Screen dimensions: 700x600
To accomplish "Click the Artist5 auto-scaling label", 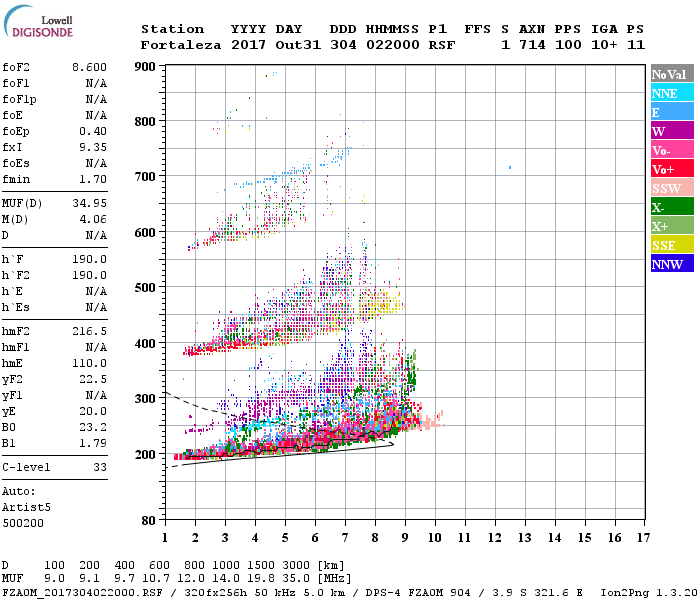I will pos(26,508).
